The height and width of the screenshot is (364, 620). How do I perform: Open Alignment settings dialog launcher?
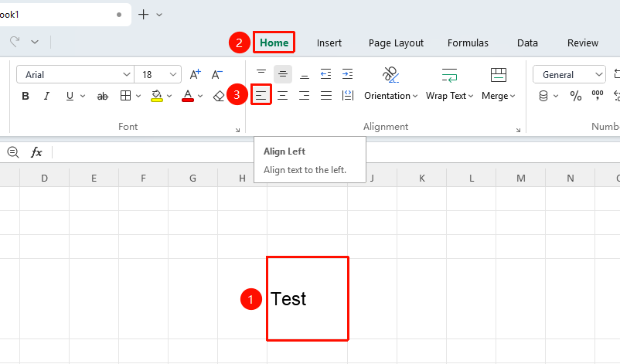518,130
